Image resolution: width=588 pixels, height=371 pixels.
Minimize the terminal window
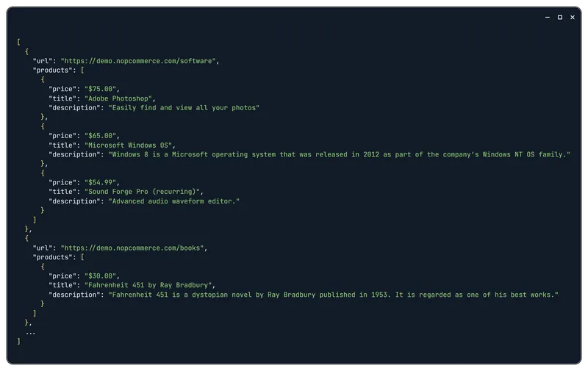pyautogui.click(x=547, y=17)
